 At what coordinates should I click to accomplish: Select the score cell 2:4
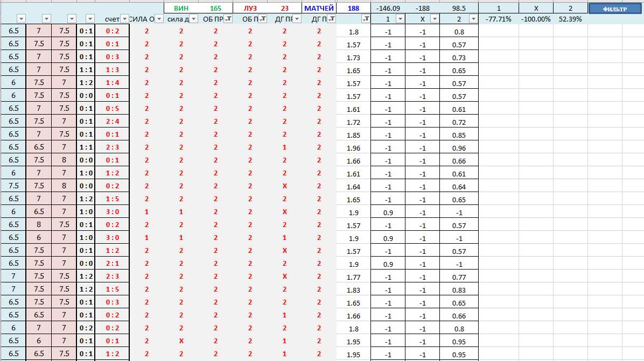(112, 122)
